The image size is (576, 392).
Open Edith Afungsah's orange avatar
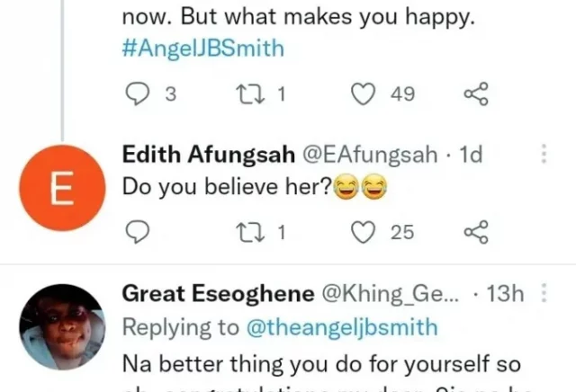pyautogui.click(x=61, y=191)
